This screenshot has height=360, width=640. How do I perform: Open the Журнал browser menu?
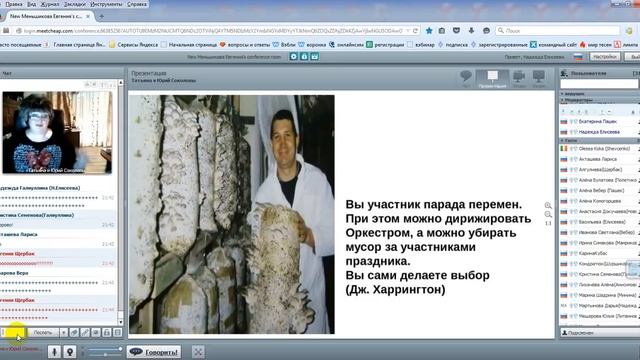click(x=50, y=4)
